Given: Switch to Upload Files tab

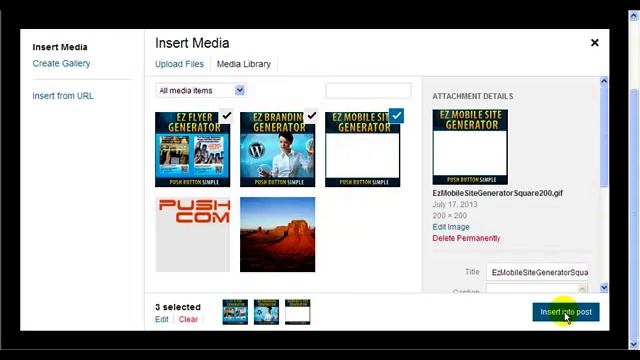Looking at the screenshot, I should [179, 64].
